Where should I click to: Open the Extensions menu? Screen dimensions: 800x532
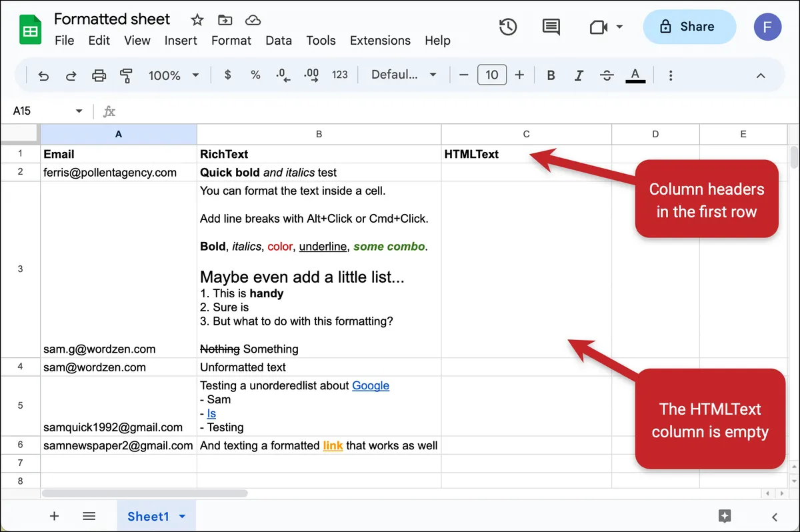[380, 41]
